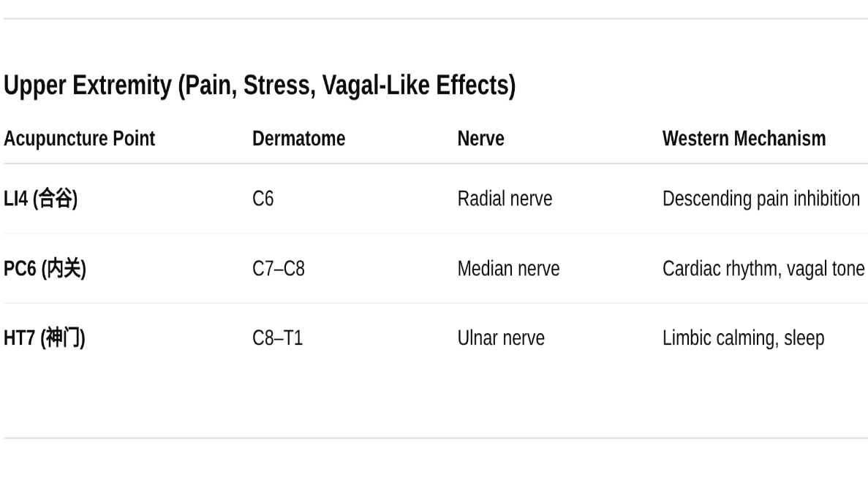This screenshot has width=868, height=488.
Task: Click the Acupuncture Point column header
Action: (79, 139)
